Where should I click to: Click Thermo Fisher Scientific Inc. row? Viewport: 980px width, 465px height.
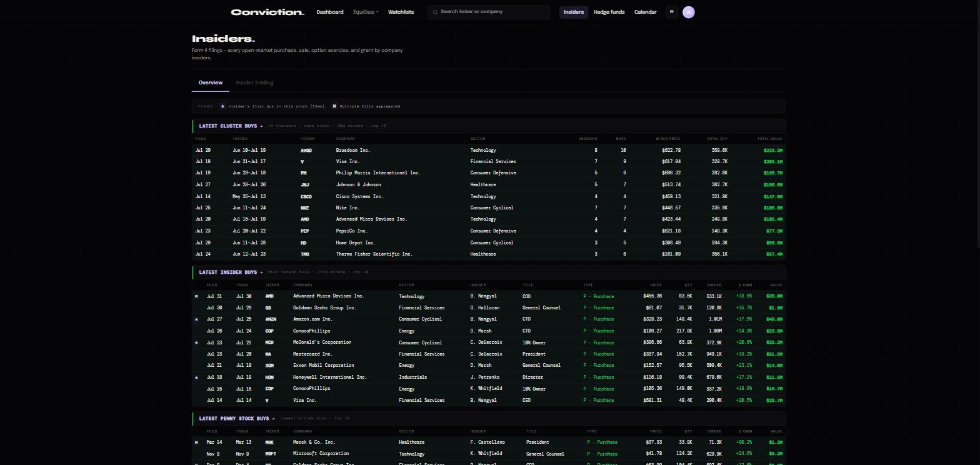(x=489, y=254)
